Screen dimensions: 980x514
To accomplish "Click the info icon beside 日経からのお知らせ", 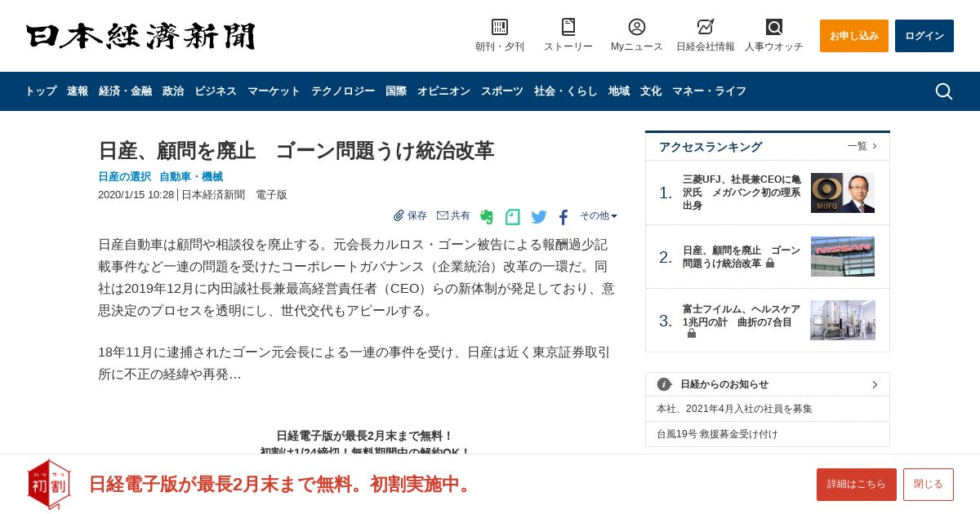I will tap(664, 384).
